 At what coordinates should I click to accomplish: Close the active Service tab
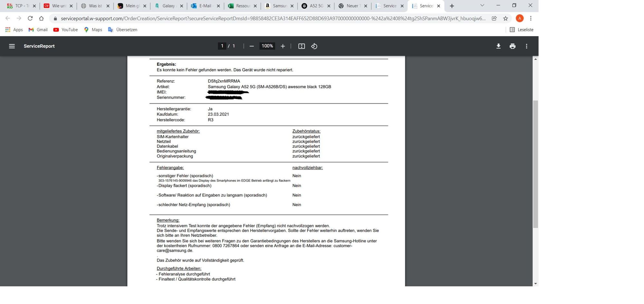(x=439, y=6)
